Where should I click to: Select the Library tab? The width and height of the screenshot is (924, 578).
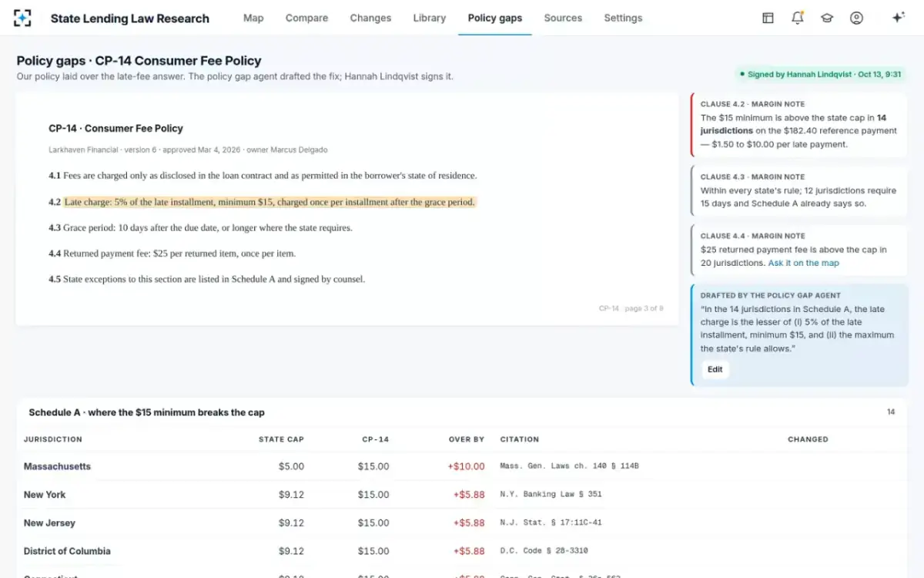(x=430, y=18)
